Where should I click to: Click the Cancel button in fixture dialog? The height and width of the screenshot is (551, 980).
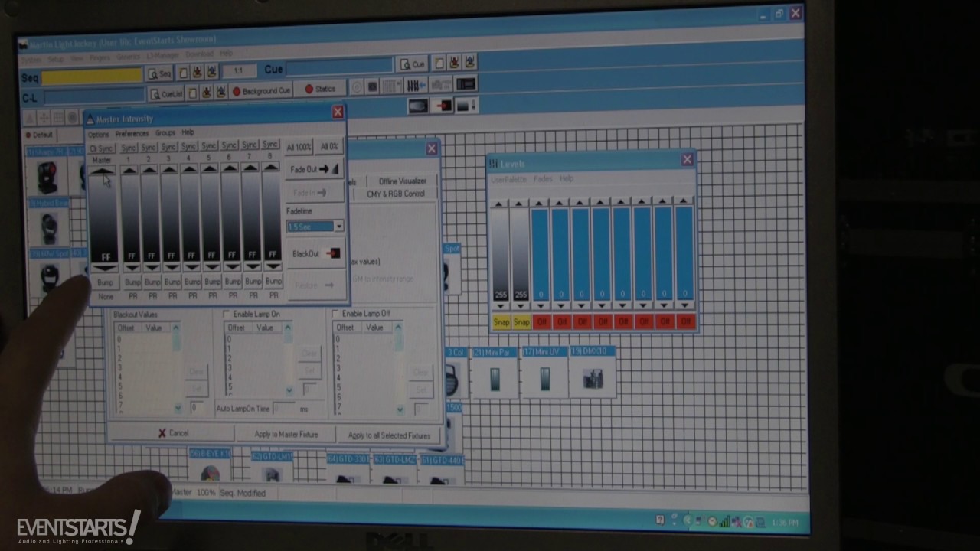[173, 433]
